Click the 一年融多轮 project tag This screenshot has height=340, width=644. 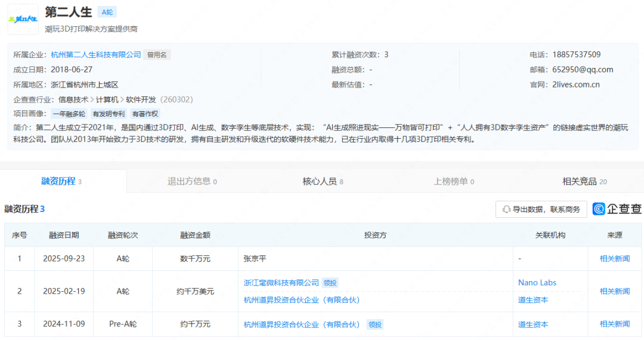coord(69,114)
